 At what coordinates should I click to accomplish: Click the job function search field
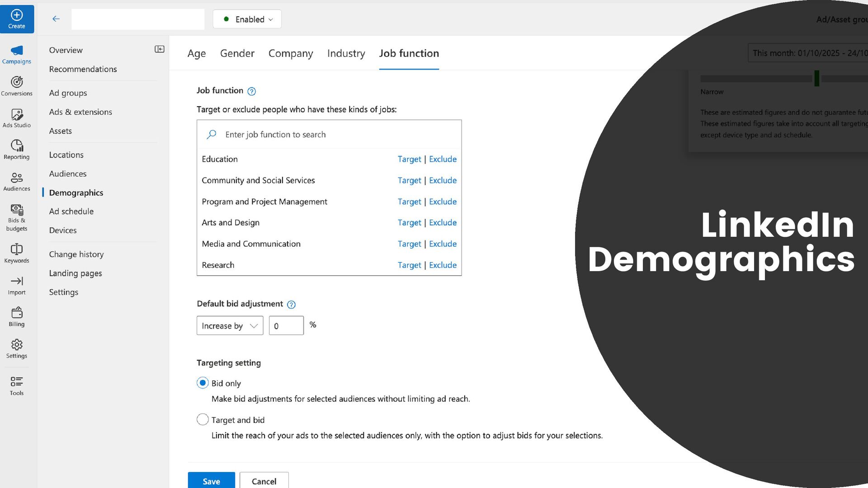335,135
